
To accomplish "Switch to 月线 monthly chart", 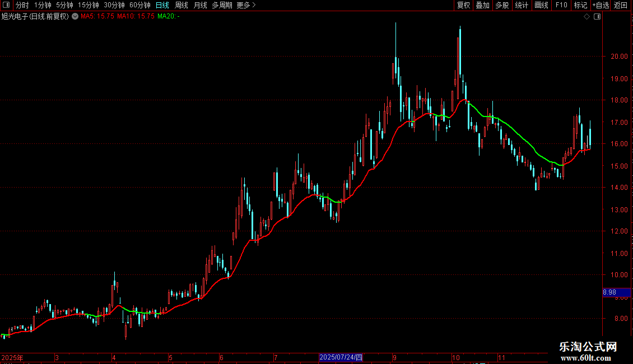I will click(x=200, y=5).
